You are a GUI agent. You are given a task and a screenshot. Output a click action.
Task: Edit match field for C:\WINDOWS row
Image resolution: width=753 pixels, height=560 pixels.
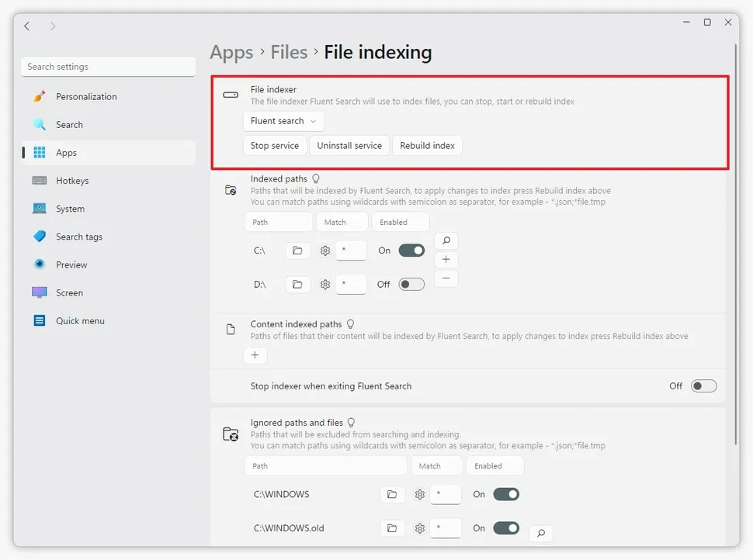[446, 494]
